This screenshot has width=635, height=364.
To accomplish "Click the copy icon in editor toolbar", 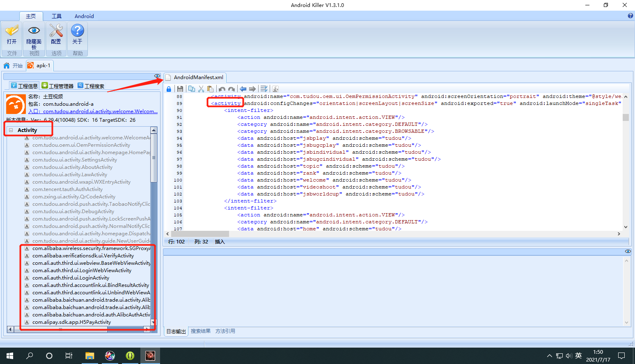I will click(x=192, y=89).
